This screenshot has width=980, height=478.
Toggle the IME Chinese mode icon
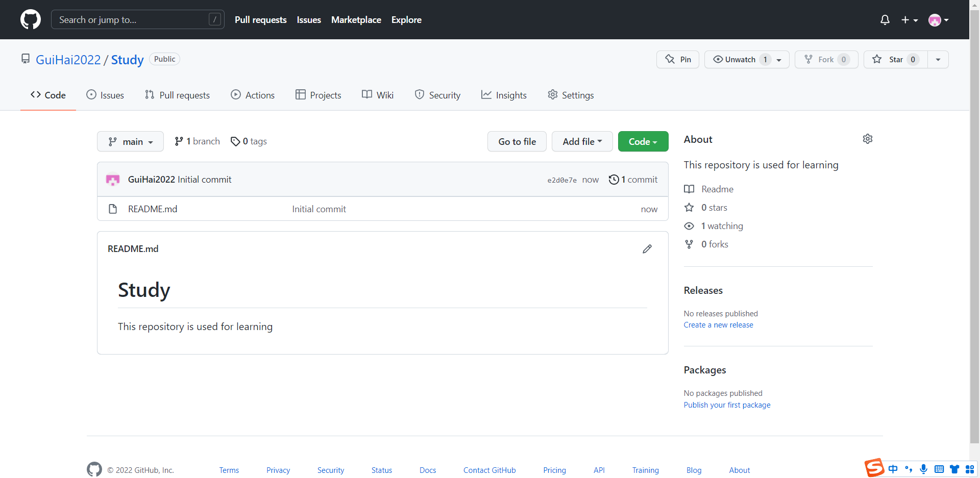pos(893,469)
